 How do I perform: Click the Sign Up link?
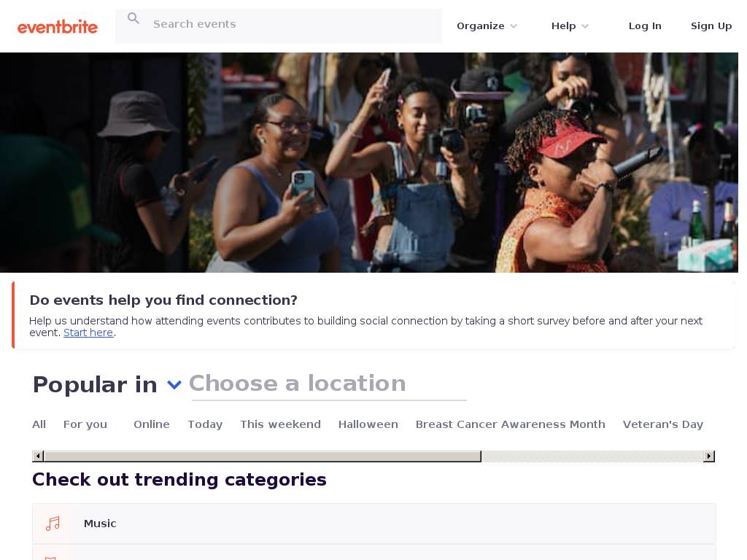tap(711, 26)
